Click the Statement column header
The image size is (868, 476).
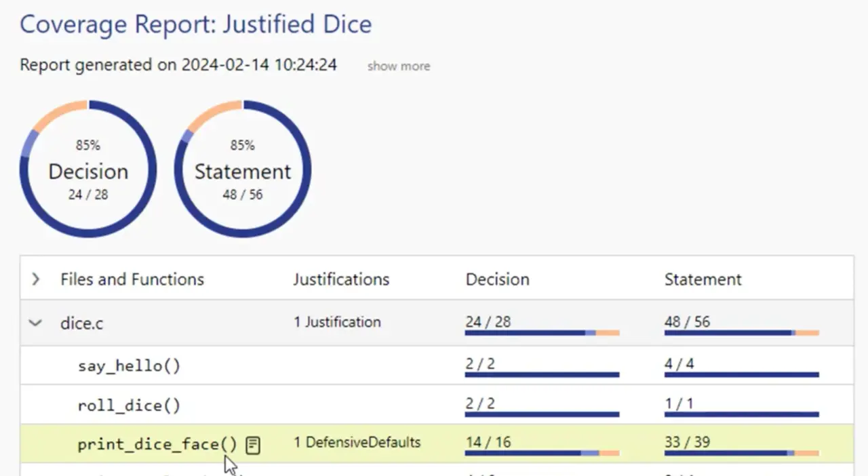[x=703, y=279]
